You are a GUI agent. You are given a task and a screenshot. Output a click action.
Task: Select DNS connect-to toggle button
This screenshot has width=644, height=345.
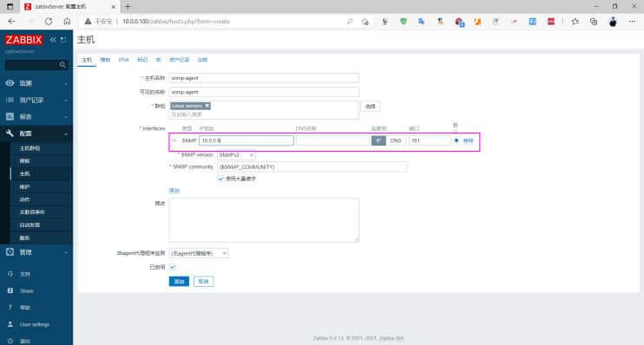[396, 140]
